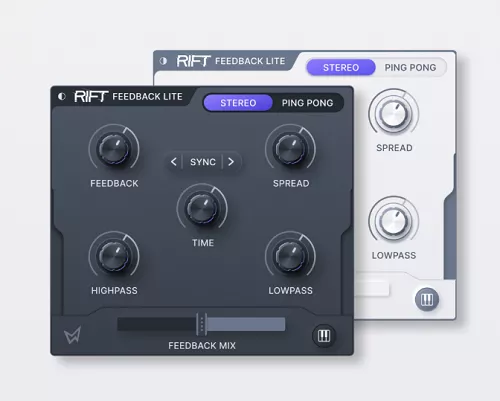This screenshot has height=401, width=500.
Task: Toggle theme icon in dark Rift window
Action: click(x=62, y=96)
